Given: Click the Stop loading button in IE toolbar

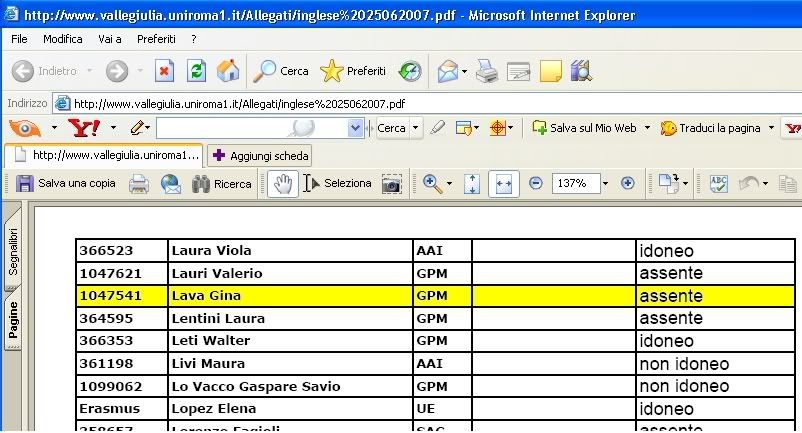Looking at the screenshot, I should tap(165, 71).
